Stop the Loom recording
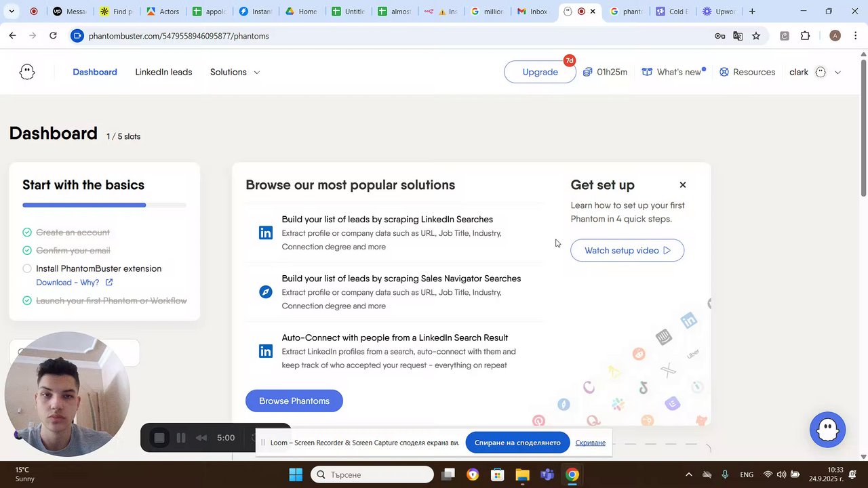The height and width of the screenshot is (488, 868). (x=159, y=438)
